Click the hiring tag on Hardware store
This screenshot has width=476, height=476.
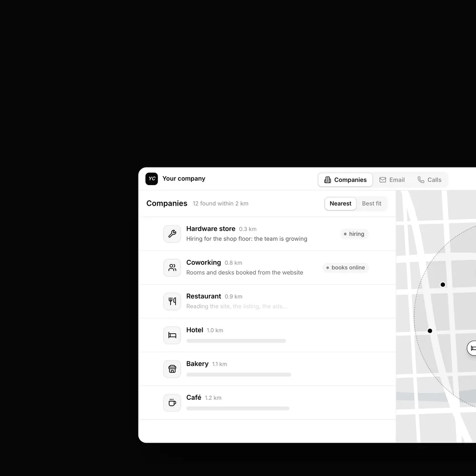coord(354,234)
